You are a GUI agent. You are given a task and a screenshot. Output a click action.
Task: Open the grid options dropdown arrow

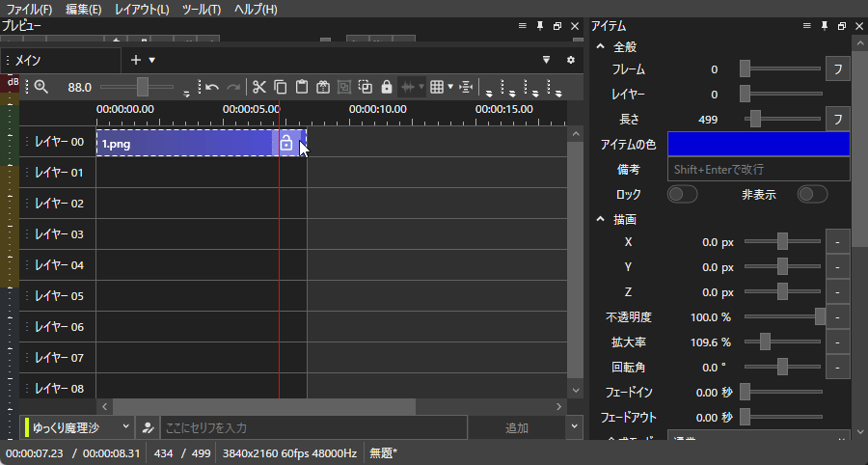pyautogui.click(x=450, y=87)
